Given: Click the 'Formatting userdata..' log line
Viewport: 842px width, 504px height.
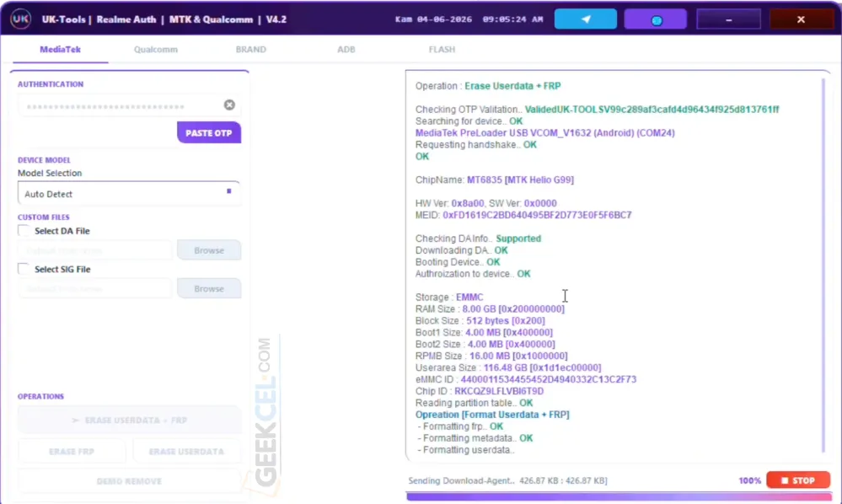Looking at the screenshot, I should (466, 450).
